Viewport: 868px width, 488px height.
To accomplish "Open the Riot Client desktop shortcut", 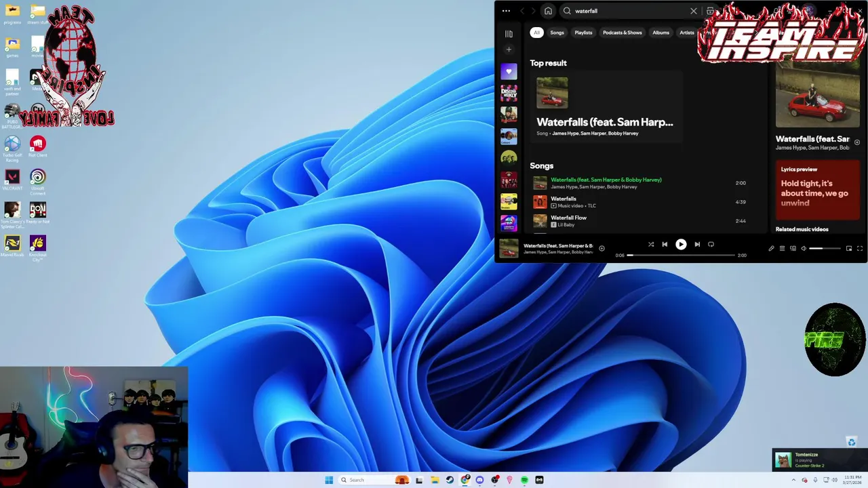I will (x=38, y=146).
